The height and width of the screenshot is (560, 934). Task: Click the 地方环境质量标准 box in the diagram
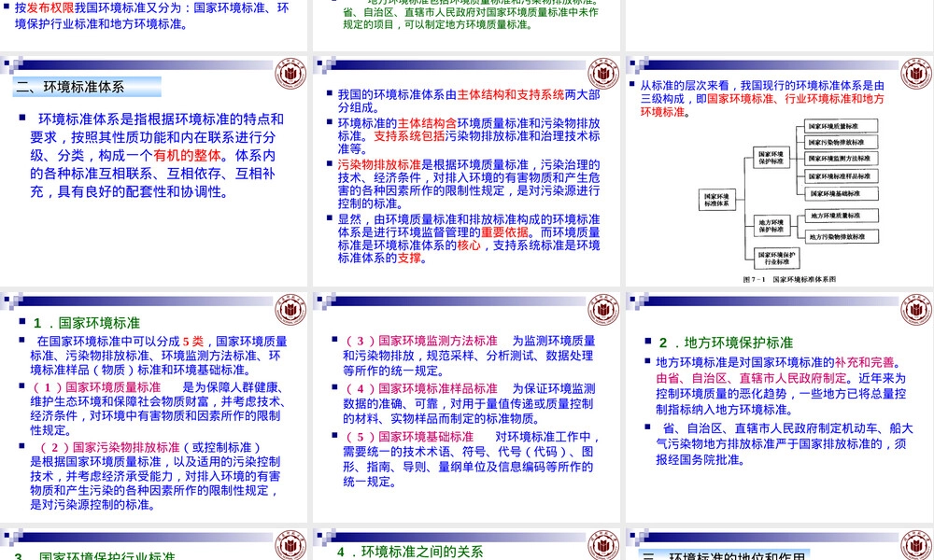[x=842, y=216]
